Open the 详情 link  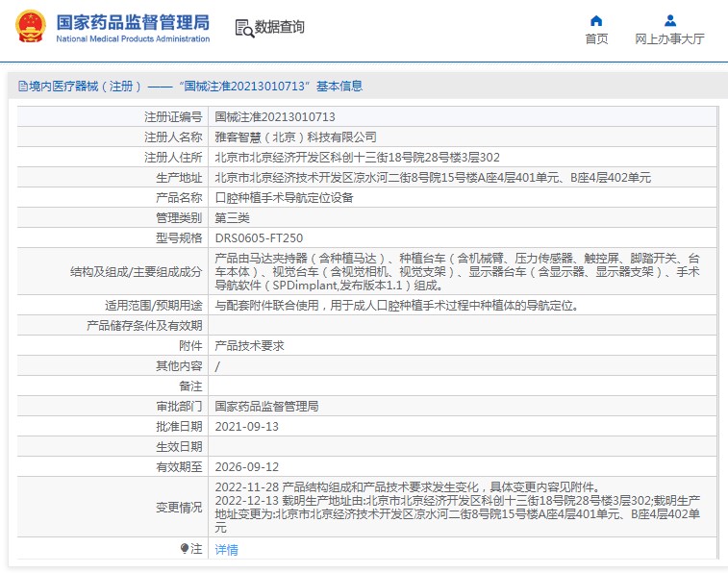coord(226,549)
